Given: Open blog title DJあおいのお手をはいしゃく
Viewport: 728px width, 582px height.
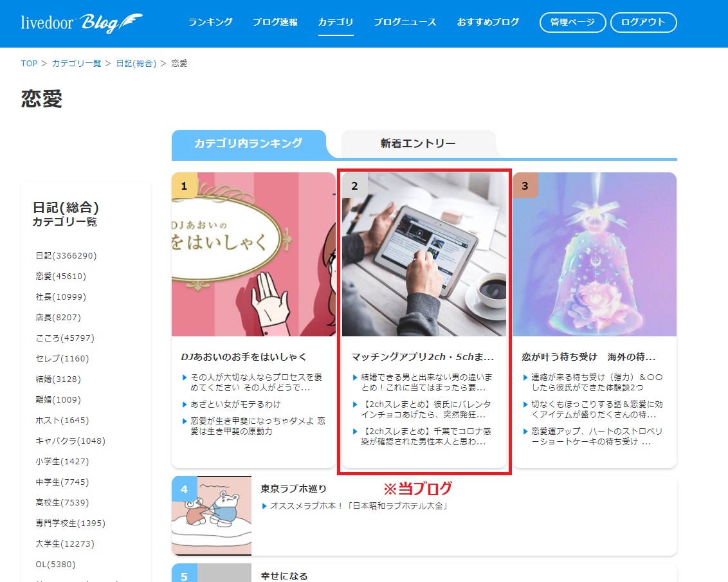Looking at the screenshot, I should 244,357.
